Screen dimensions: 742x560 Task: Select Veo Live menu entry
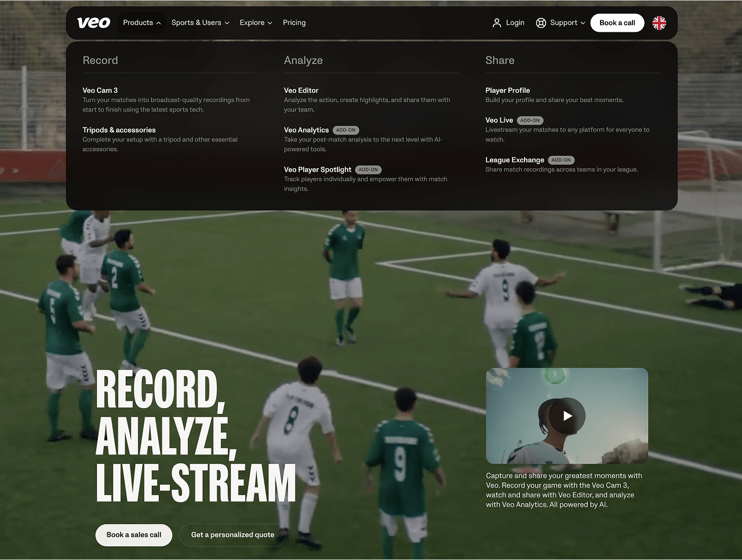click(499, 120)
